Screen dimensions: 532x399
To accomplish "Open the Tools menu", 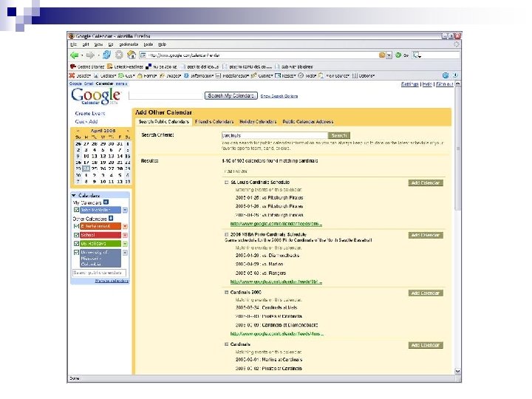I will coord(148,44).
